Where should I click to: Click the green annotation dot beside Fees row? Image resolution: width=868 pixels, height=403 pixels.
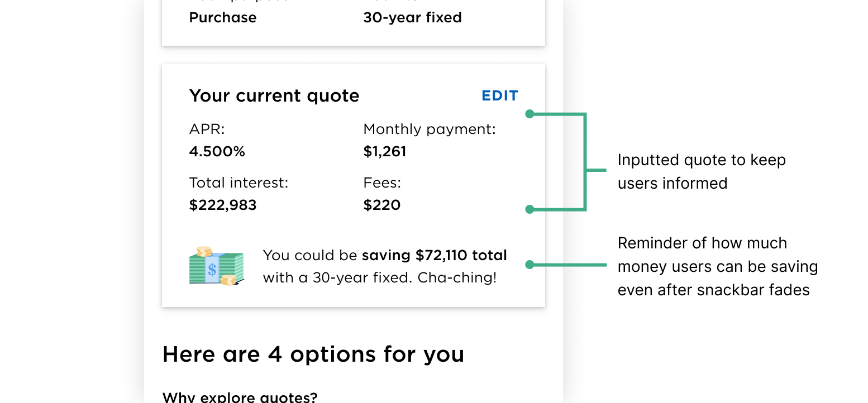(x=530, y=209)
